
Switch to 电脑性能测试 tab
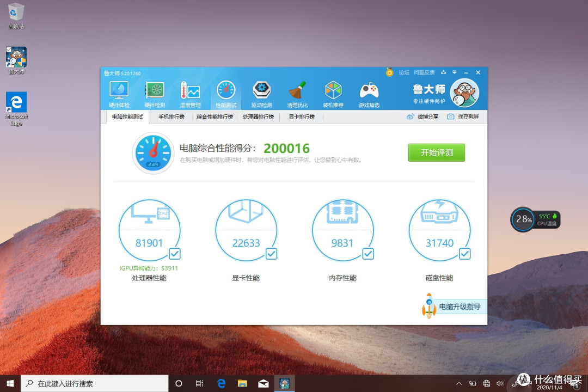tap(127, 117)
